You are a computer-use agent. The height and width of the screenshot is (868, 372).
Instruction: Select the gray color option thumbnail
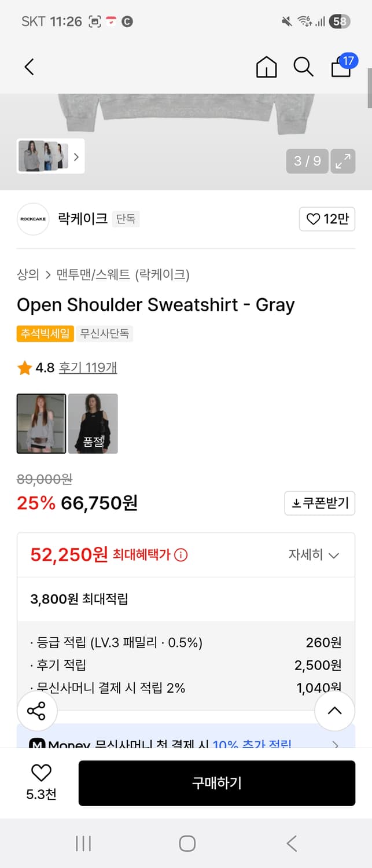[x=41, y=424]
